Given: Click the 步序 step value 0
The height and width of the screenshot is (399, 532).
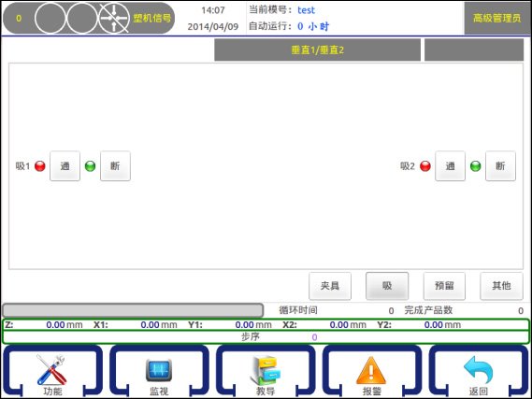Looking at the screenshot, I should pyautogui.click(x=314, y=337).
